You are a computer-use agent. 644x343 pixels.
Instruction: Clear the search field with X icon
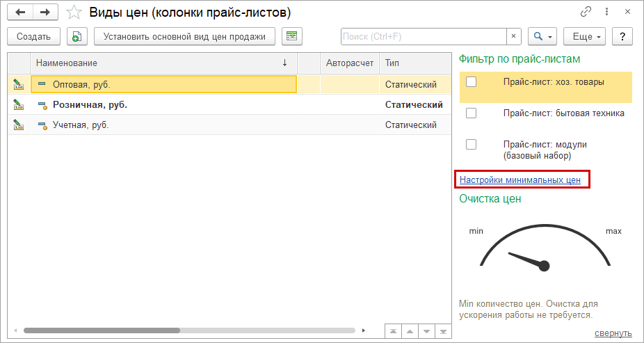pyautogui.click(x=514, y=36)
